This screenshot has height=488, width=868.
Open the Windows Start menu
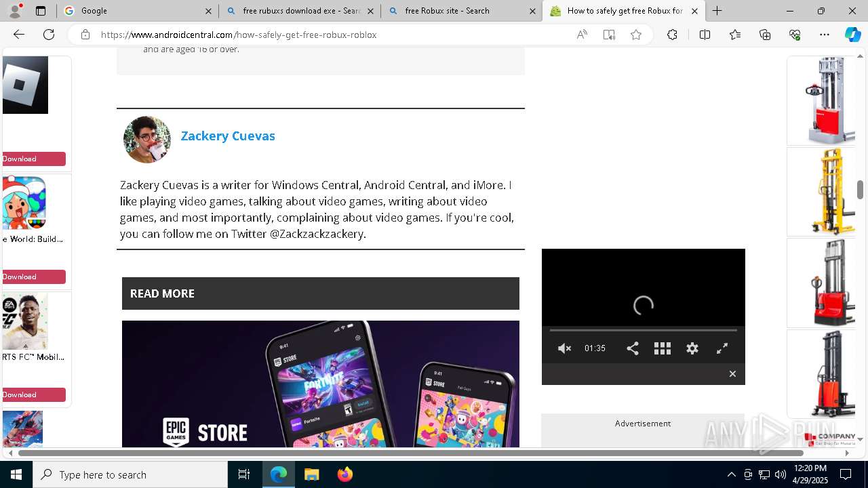click(16, 474)
